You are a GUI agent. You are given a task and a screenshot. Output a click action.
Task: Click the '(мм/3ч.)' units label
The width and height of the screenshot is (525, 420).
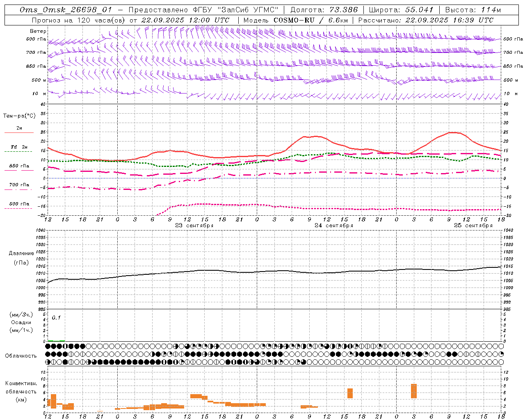[x=21, y=315]
